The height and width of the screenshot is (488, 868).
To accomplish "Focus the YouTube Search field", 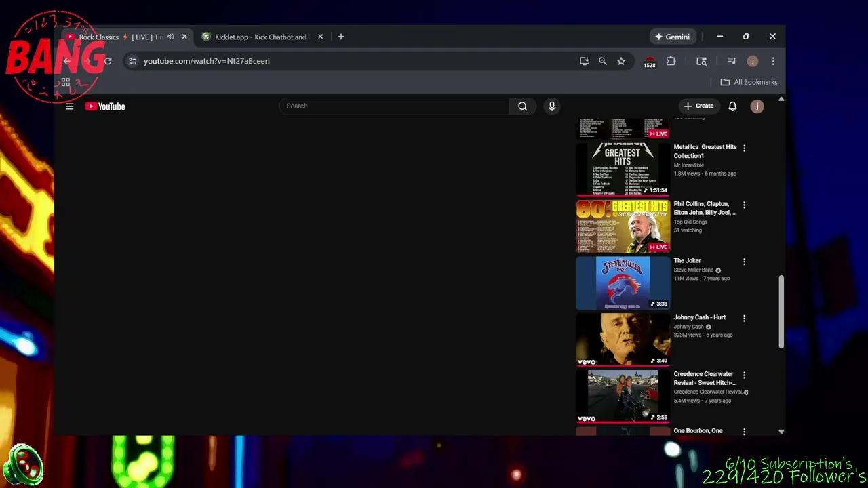I will click(x=394, y=106).
